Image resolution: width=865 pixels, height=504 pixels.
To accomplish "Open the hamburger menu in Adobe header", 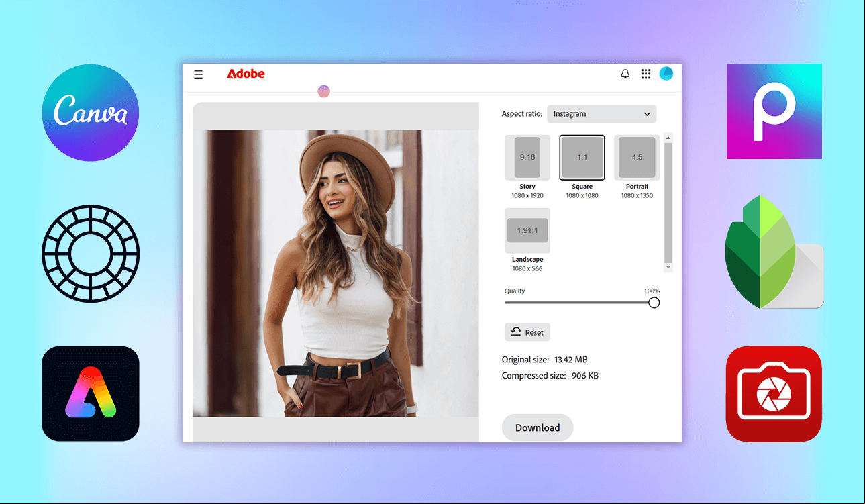I will point(199,74).
